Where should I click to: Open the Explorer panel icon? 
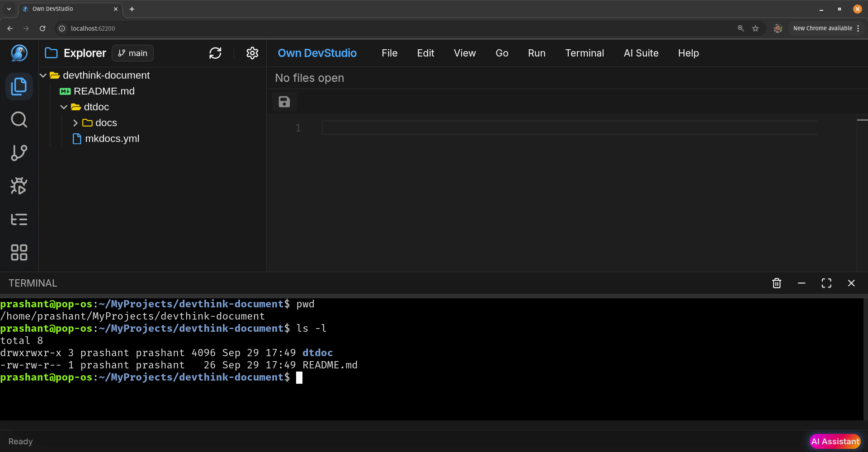19,86
